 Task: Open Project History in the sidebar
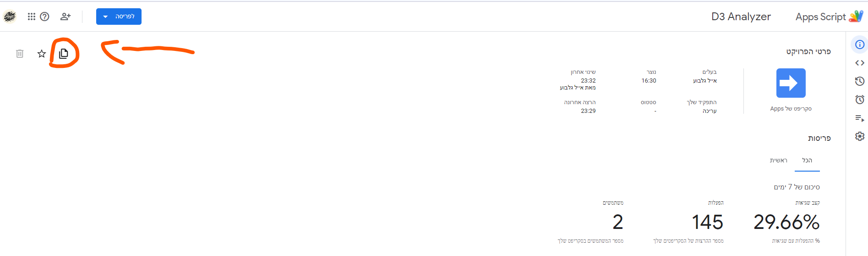(860, 81)
